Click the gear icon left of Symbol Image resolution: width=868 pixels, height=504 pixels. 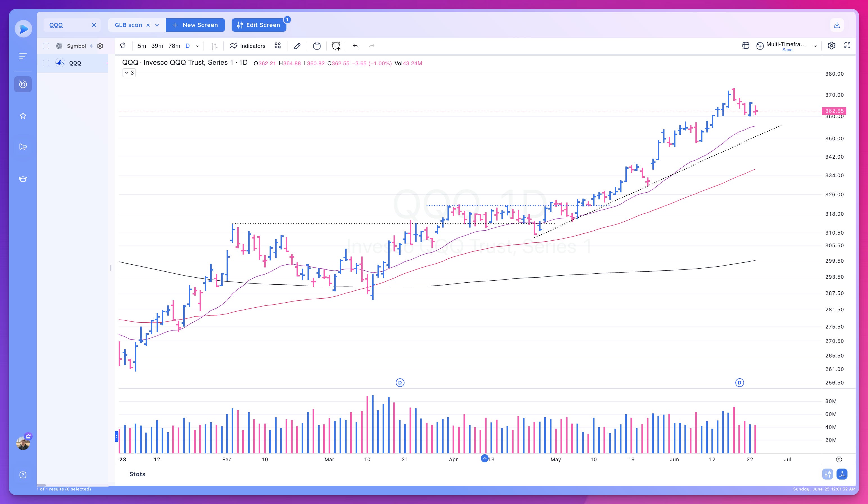59,46
